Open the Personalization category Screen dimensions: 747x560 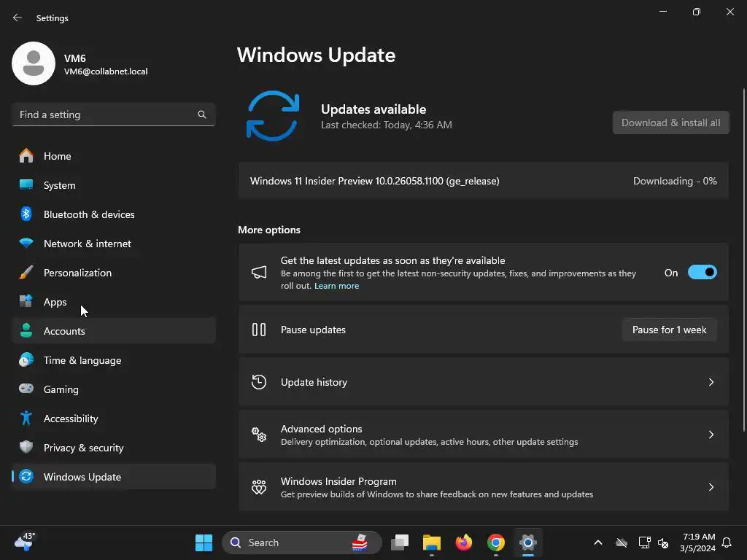click(115, 273)
